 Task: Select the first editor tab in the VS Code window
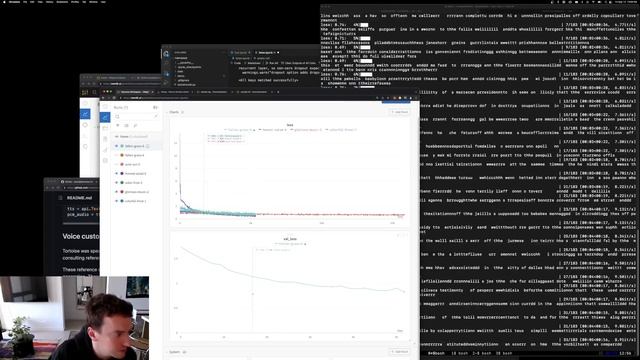coord(241,53)
